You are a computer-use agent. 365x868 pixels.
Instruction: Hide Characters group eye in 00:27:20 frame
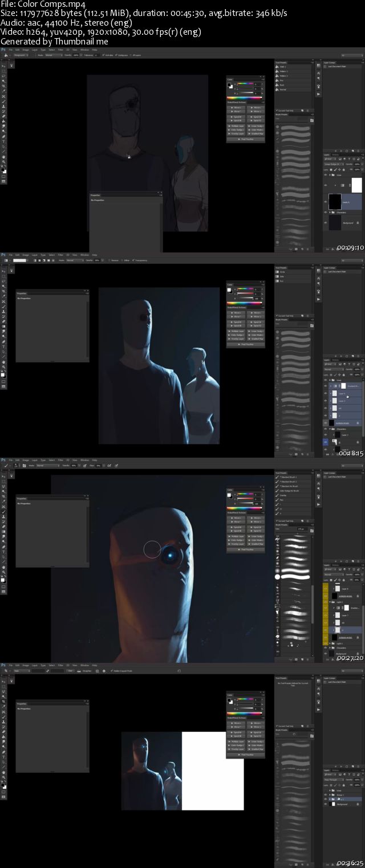[326, 648]
